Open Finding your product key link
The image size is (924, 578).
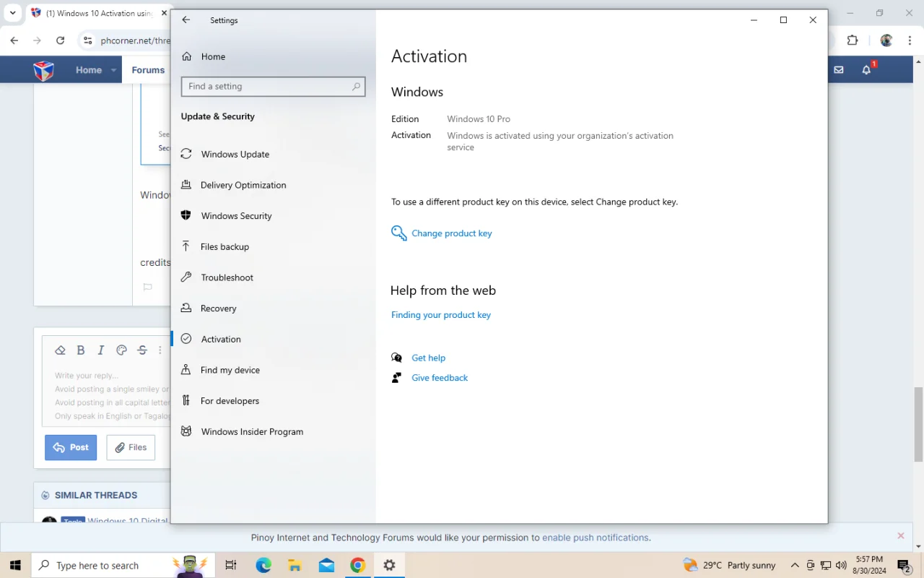click(441, 315)
